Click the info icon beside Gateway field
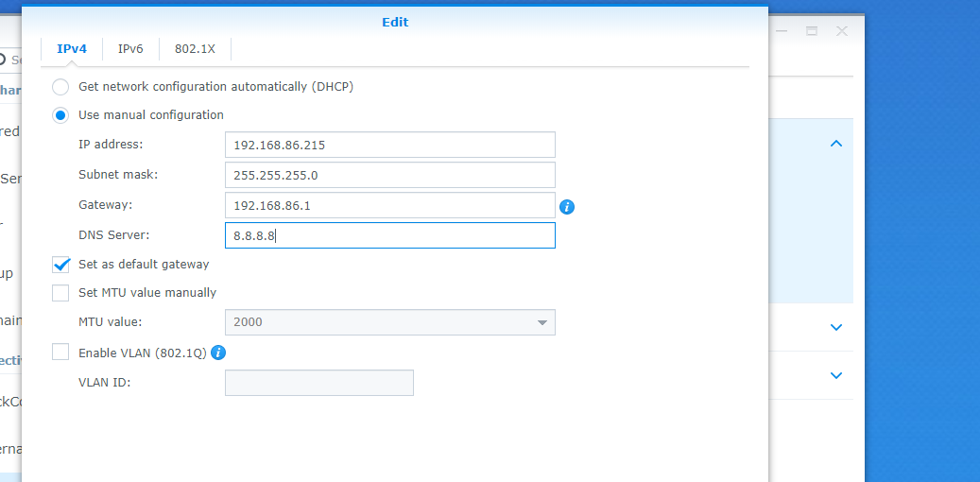The width and height of the screenshot is (980, 482). click(x=567, y=207)
